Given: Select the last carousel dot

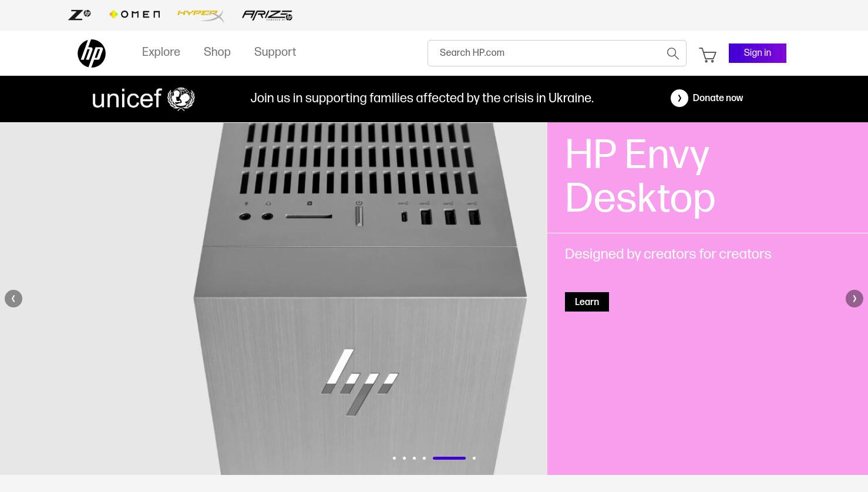Looking at the screenshot, I should [x=474, y=458].
